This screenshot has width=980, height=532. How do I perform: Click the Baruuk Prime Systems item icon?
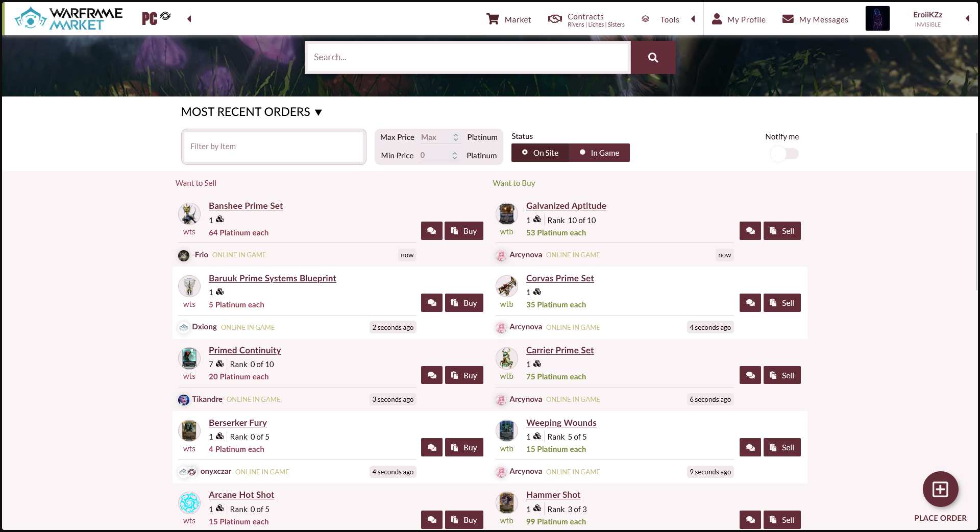(189, 286)
